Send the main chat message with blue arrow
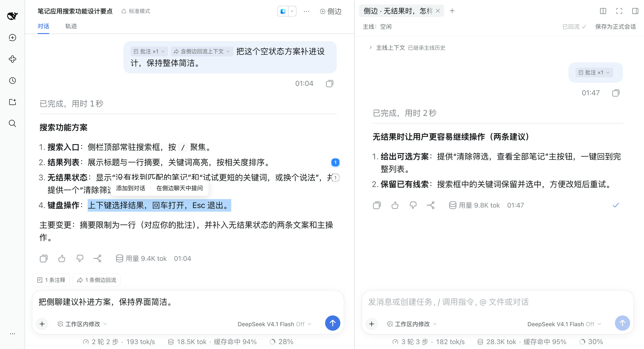Screen dimensions: 644x349 [332, 323]
